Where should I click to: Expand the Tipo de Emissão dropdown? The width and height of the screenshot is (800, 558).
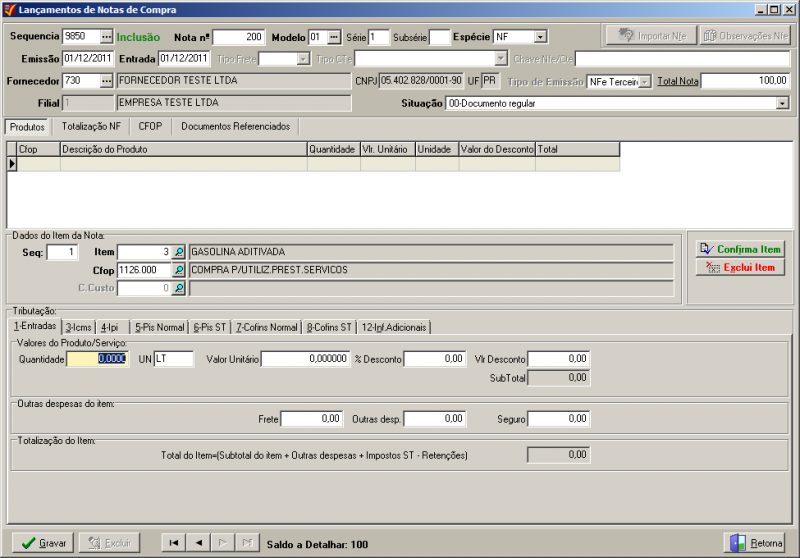645,82
